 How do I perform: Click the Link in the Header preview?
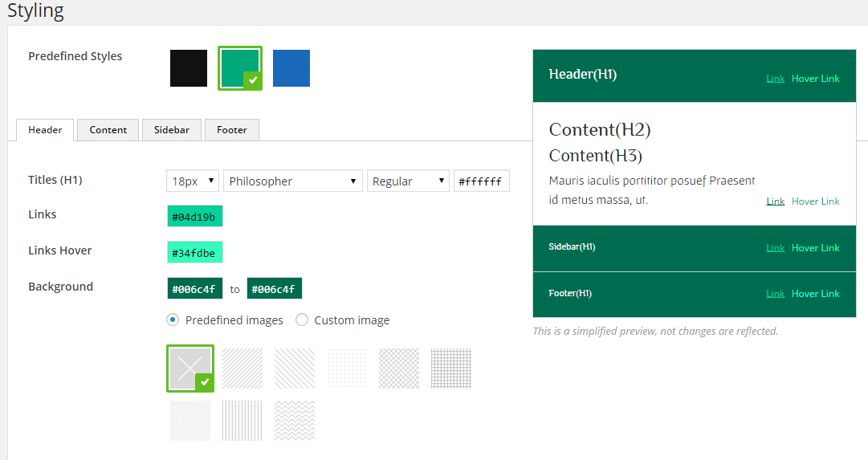pyautogui.click(x=775, y=79)
